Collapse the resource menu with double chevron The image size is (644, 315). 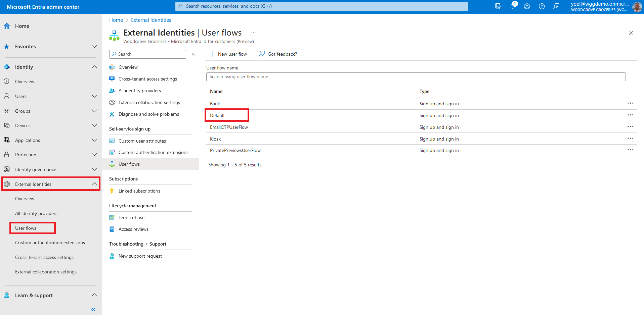[194, 54]
